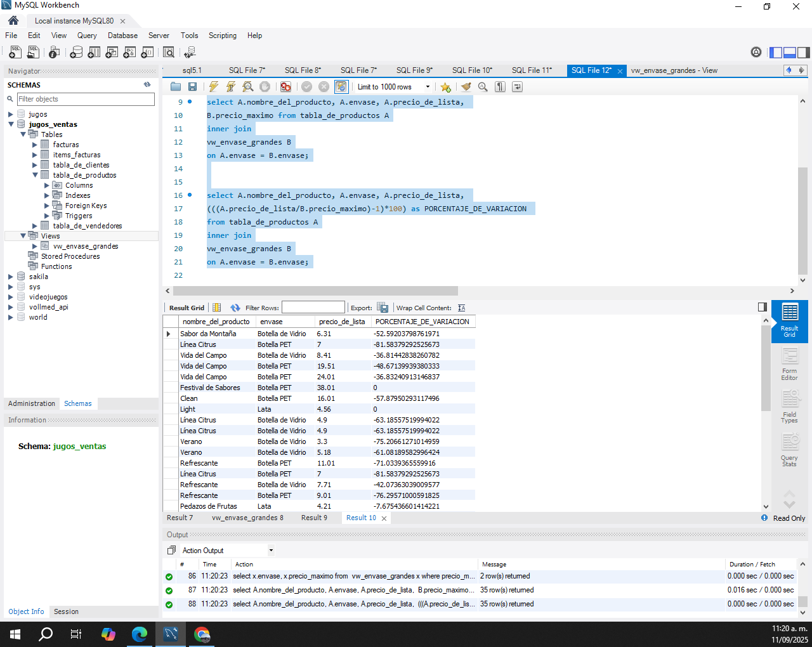Open the Scripting menu

[223, 36]
